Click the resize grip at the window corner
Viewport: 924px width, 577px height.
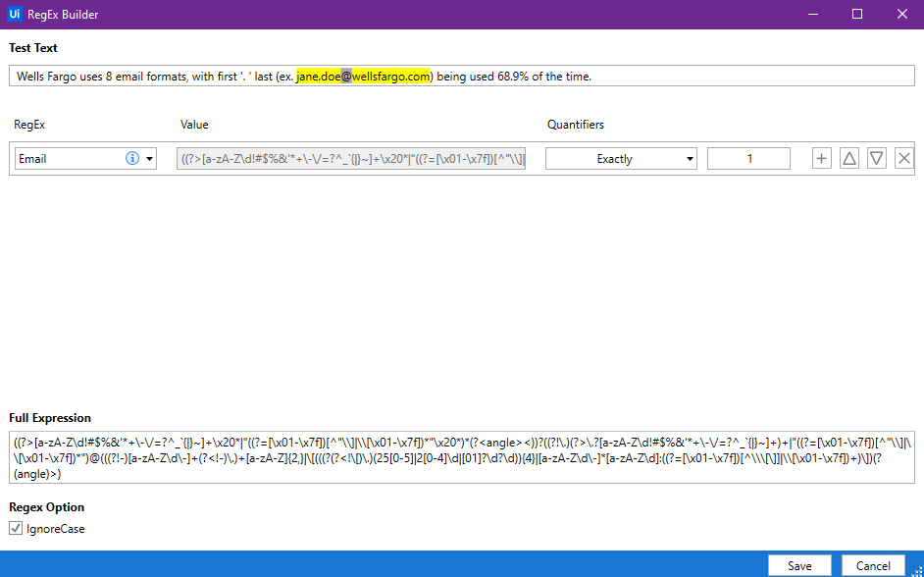tap(918, 571)
